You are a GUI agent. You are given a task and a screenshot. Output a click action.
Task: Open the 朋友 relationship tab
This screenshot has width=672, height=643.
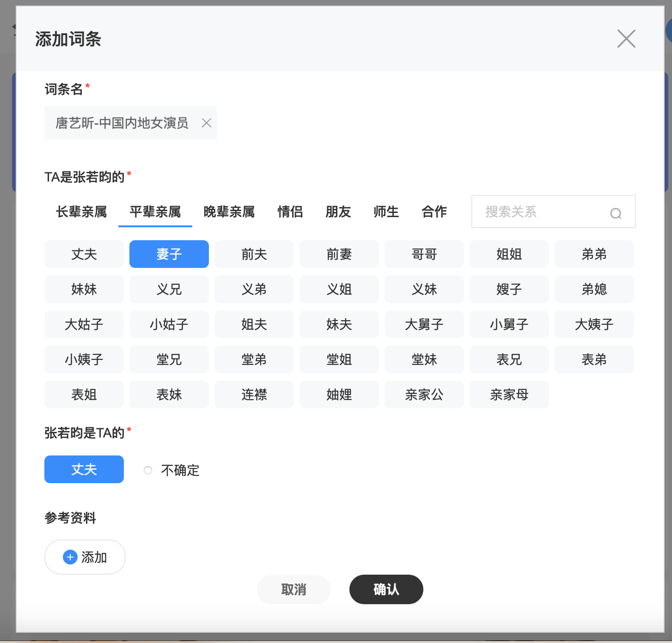(x=338, y=212)
